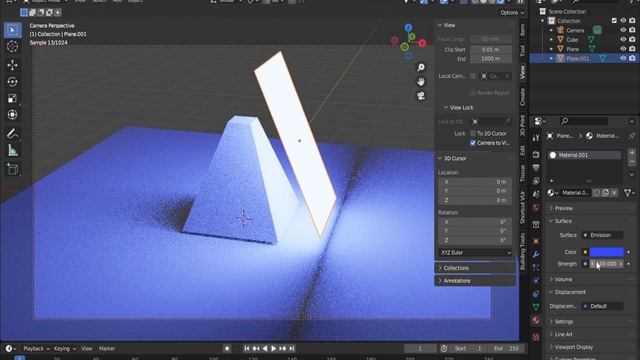Toggle Lock To 3D Cursor checkbox
Viewport: 640px width, 360px height.
(473, 133)
